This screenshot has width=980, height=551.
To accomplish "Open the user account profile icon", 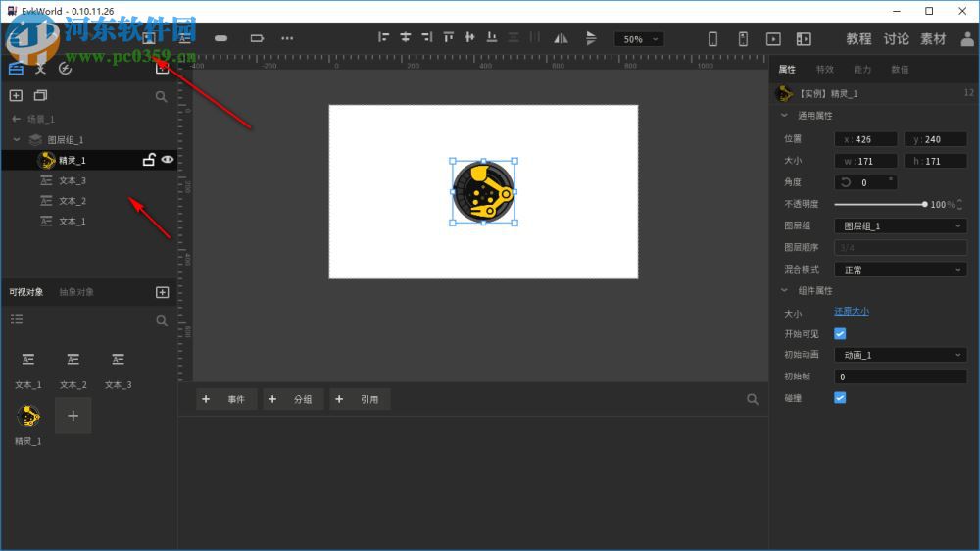I will coord(967,39).
